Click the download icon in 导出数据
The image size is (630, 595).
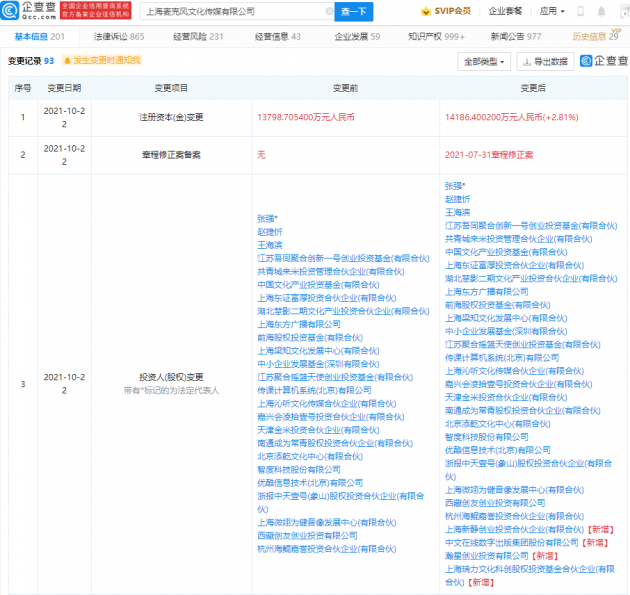[x=527, y=61]
